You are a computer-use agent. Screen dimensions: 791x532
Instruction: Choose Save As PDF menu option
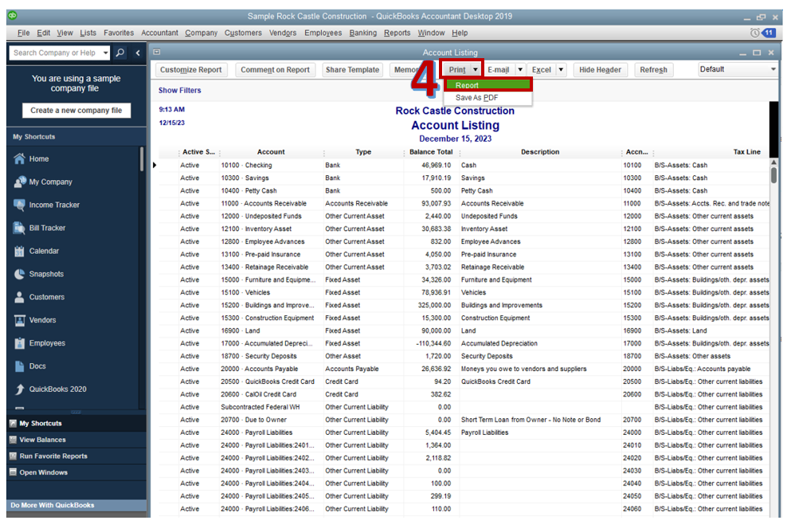tap(476, 98)
